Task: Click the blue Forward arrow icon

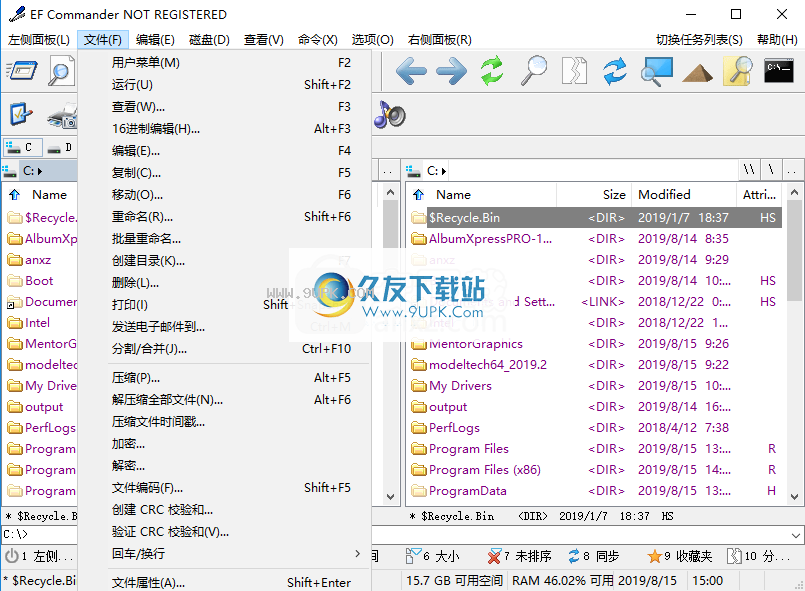Action: pos(451,71)
